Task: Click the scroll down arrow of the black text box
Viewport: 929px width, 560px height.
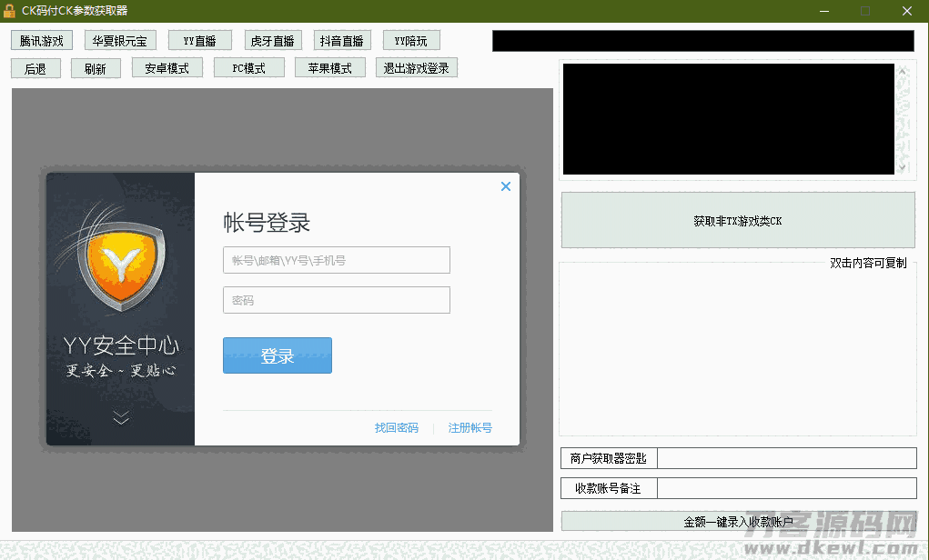Action: (x=903, y=167)
